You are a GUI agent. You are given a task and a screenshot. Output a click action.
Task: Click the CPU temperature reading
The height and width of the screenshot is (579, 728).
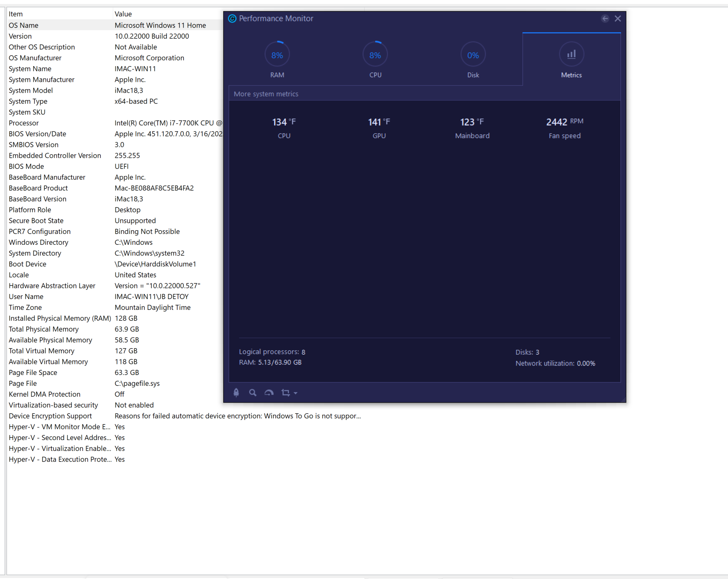284,122
